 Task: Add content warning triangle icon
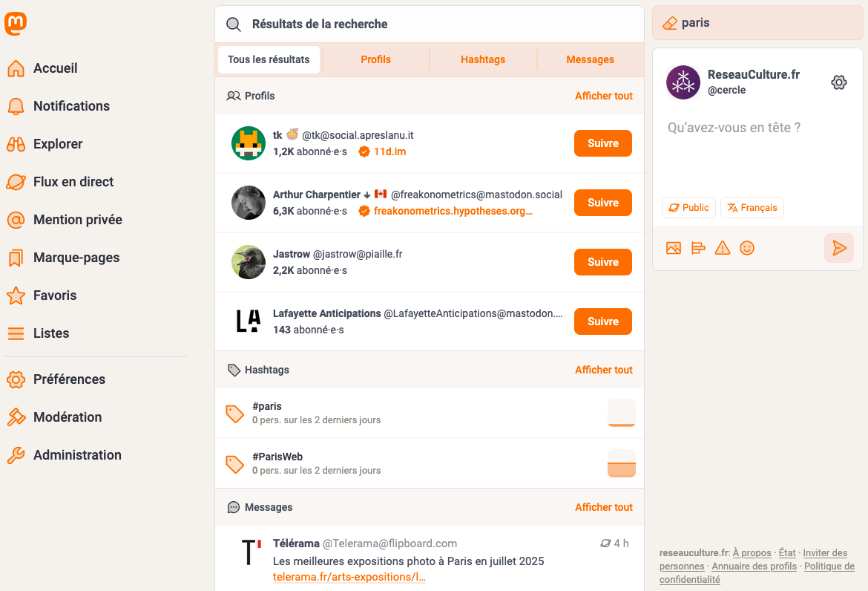click(723, 248)
